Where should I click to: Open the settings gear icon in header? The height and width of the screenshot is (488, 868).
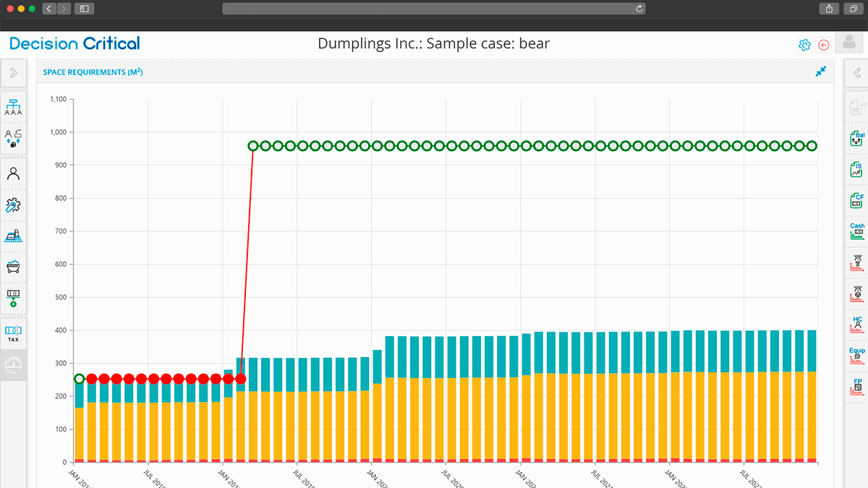tap(804, 45)
